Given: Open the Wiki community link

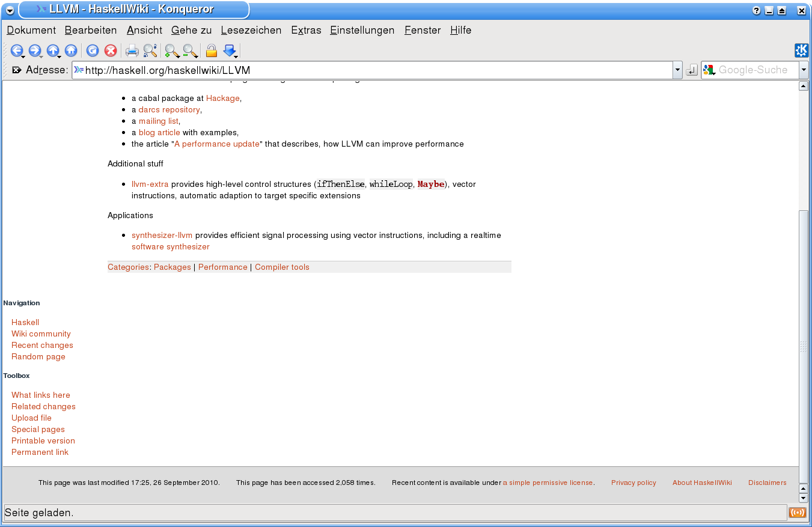Looking at the screenshot, I should (41, 334).
